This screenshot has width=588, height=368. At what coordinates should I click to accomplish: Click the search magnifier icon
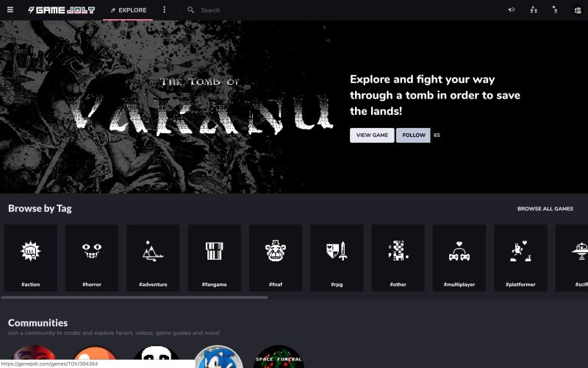click(190, 10)
